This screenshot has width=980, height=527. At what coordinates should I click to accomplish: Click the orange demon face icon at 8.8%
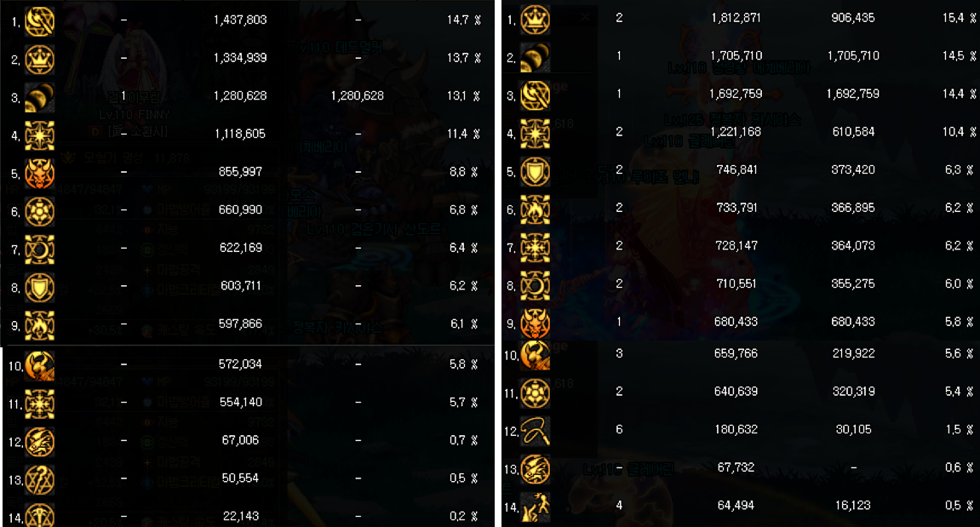click(39, 173)
